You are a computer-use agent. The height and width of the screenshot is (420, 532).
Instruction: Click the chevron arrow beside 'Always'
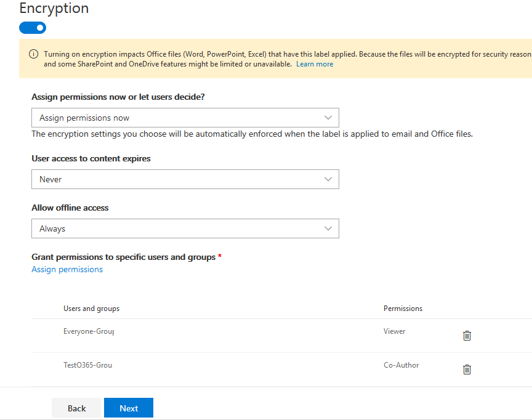[x=328, y=228]
